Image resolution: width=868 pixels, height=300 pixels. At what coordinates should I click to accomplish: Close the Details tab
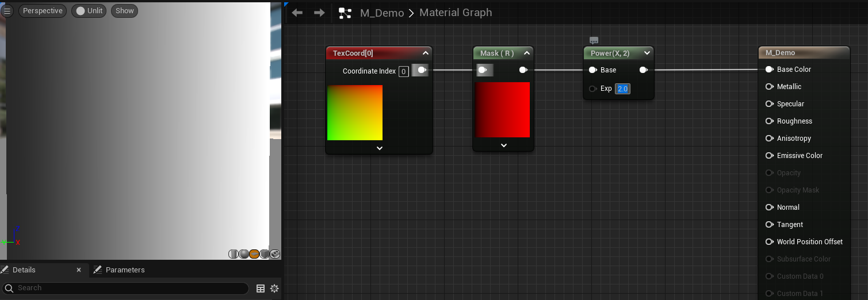79,270
